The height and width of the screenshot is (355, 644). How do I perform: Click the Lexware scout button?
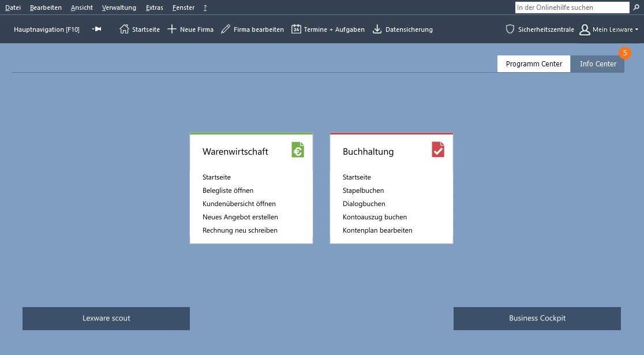[106, 319]
